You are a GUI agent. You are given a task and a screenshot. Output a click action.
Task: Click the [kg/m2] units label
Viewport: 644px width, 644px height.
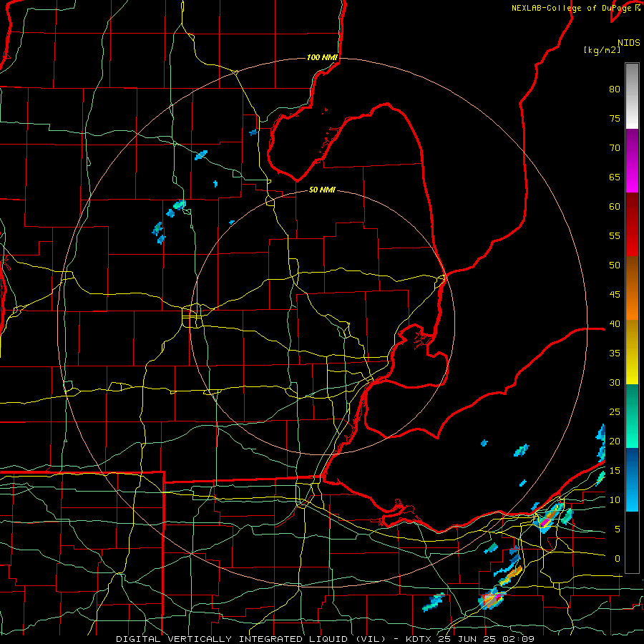coord(602,50)
